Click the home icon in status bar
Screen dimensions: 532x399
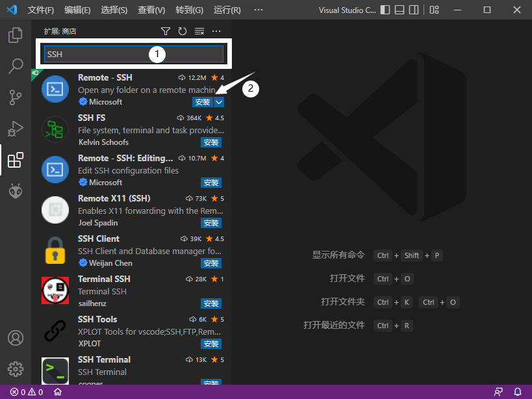[x=58, y=393]
